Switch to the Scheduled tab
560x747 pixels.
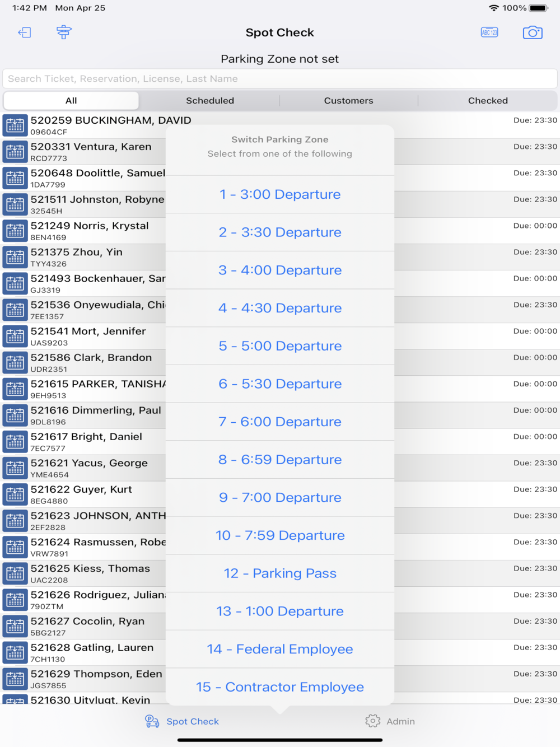coord(210,101)
